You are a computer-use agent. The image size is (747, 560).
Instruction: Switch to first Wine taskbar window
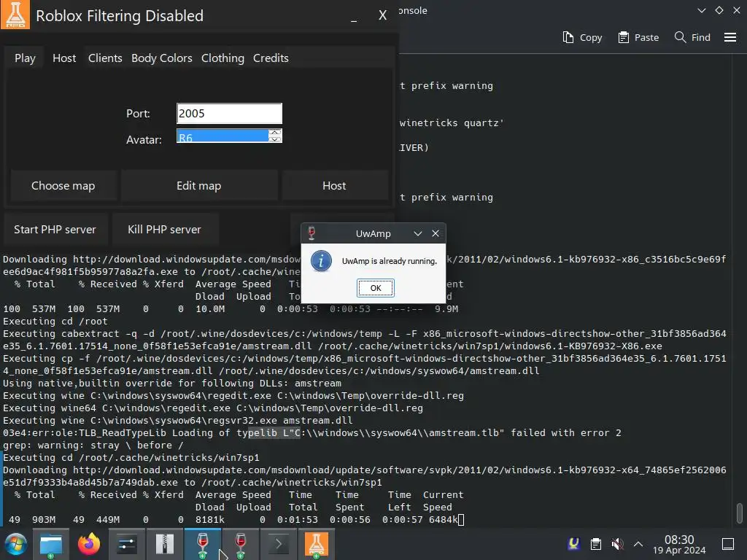tap(203, 544)
